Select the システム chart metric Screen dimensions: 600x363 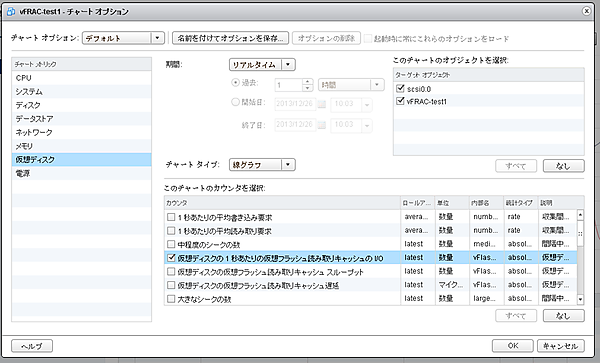coord(82,91)
